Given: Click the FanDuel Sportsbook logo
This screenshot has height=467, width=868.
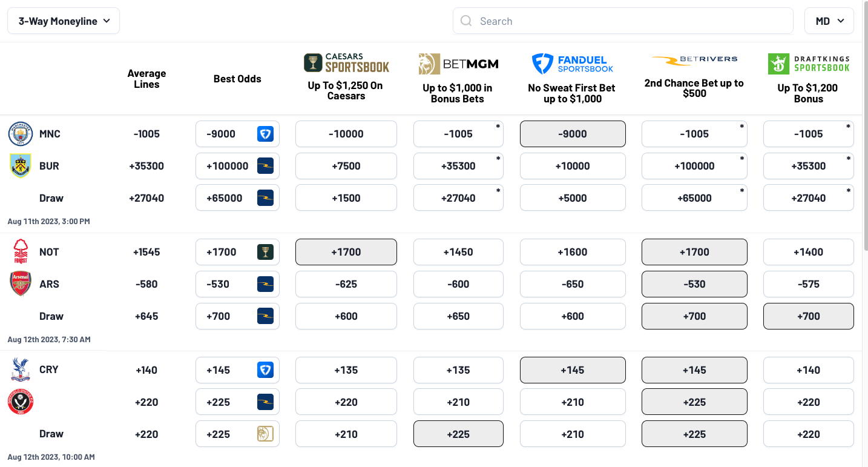Looking at the screenshot, I should coord(573,64).
